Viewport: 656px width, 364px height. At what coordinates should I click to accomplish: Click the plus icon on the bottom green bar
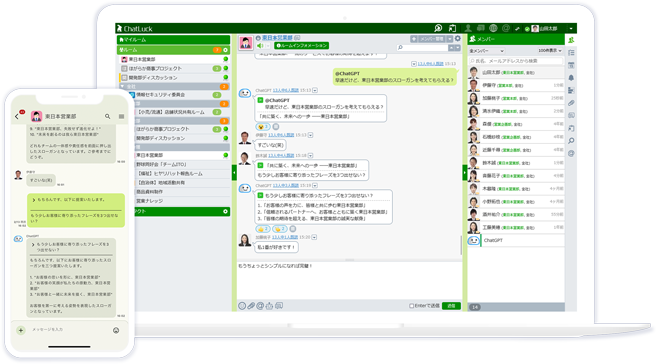click(226, 211)
